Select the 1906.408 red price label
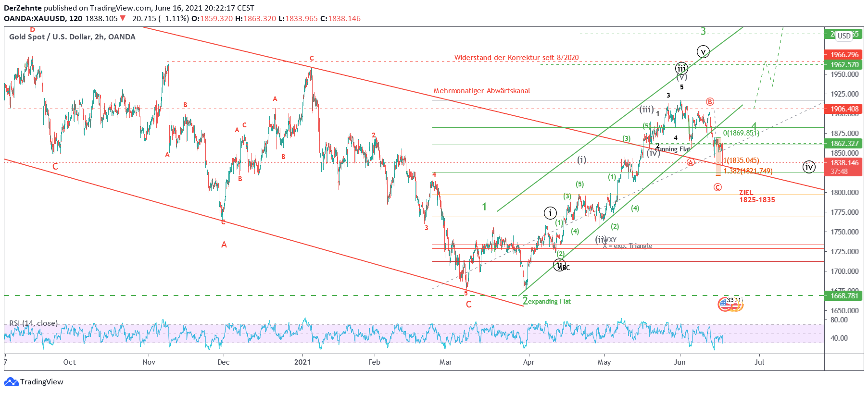 pos(844,109)
